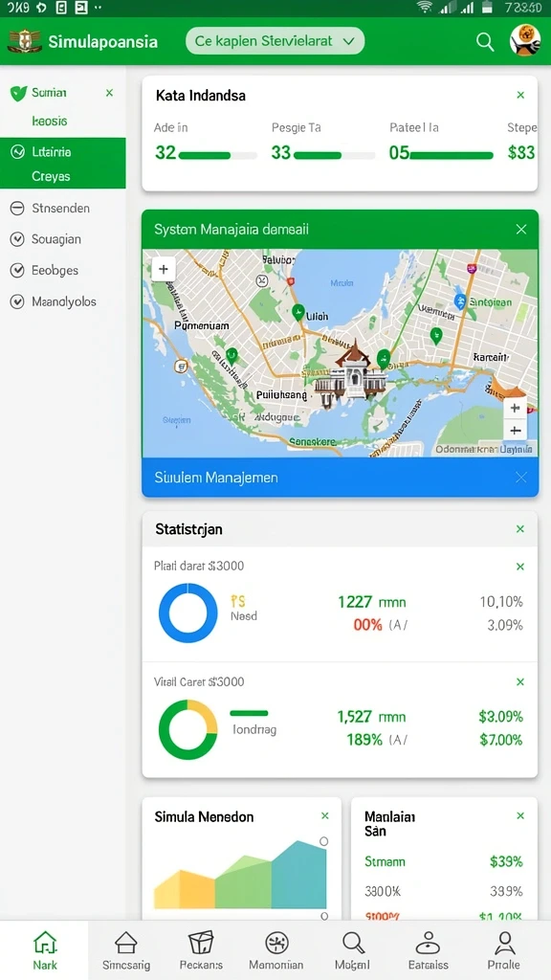This screenshot has height=980, width=551.
Task: Click the 1227 rmn value
Action: coord(372,603)
